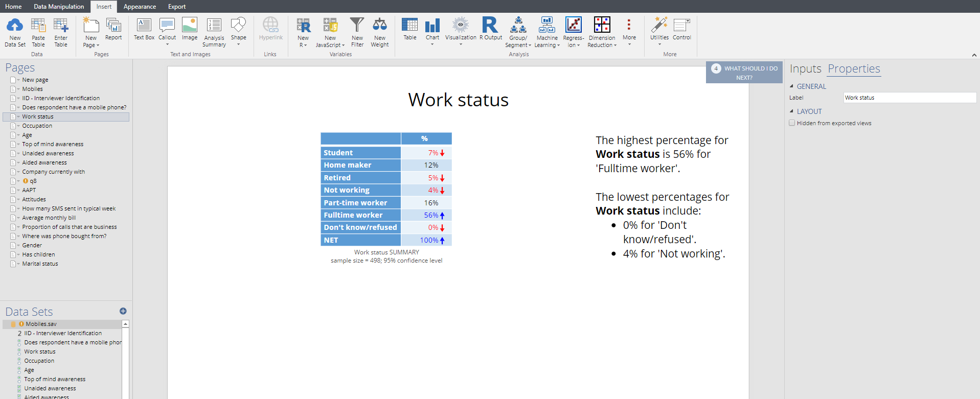Select the Has children page
980x399 pixels.
[38, 254]
